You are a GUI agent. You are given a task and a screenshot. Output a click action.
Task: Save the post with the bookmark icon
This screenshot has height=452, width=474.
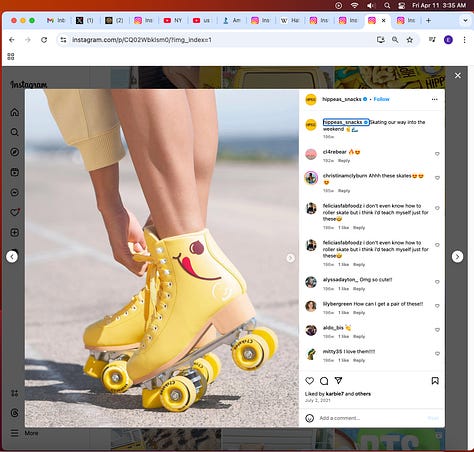435,381
